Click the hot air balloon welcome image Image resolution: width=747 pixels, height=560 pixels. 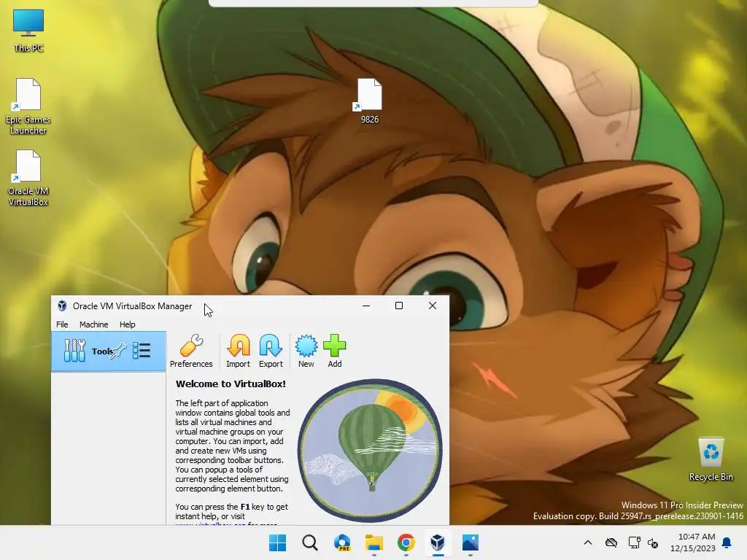[x=370, y=451]
